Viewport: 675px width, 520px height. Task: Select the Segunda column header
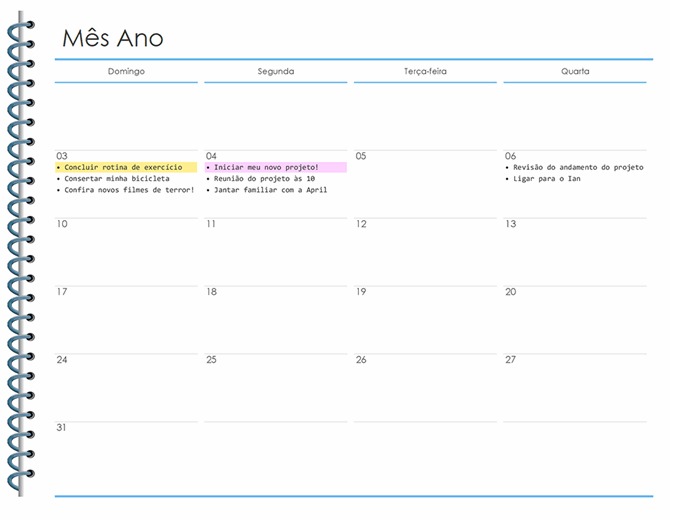coord(275,72)
